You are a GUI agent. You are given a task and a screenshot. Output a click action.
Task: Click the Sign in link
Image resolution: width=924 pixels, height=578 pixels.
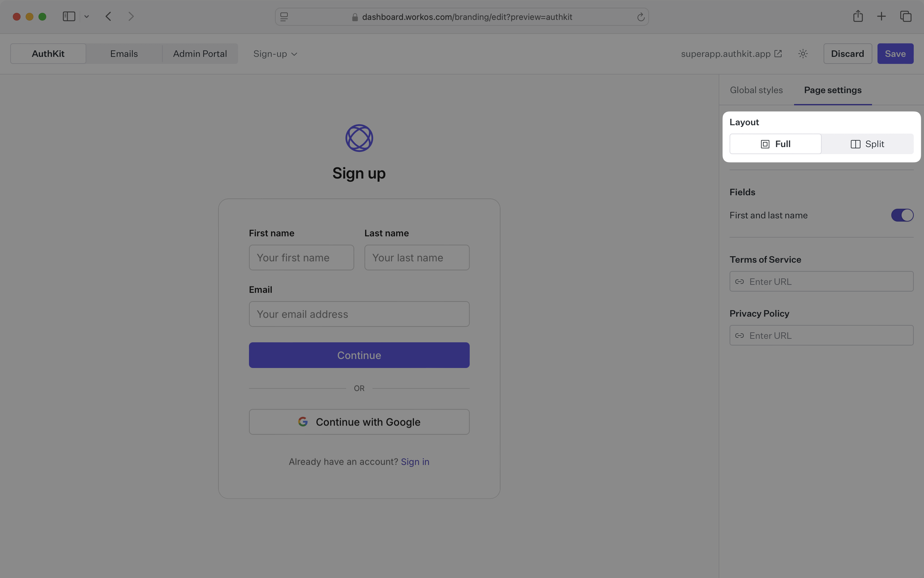[415, 462]
